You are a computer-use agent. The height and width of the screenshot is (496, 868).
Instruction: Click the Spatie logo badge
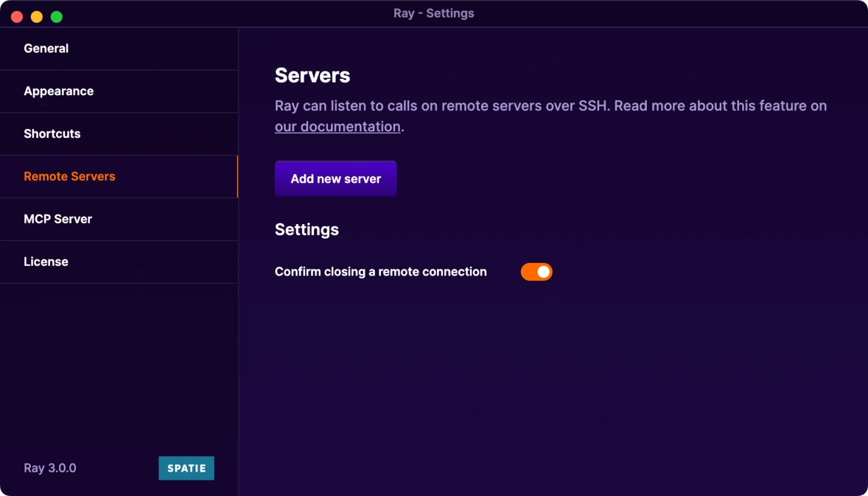pos(186,468)
